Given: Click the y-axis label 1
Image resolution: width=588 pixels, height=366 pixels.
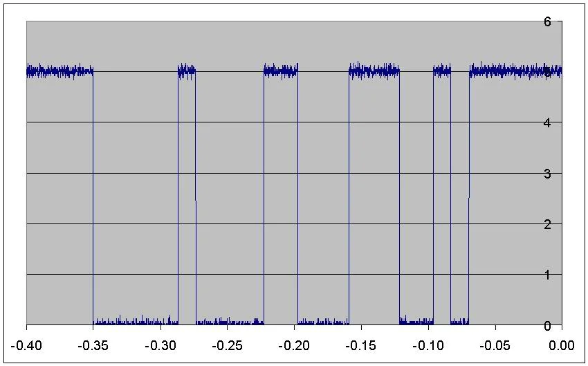Looking at the screenshot, I should [547, 275].
